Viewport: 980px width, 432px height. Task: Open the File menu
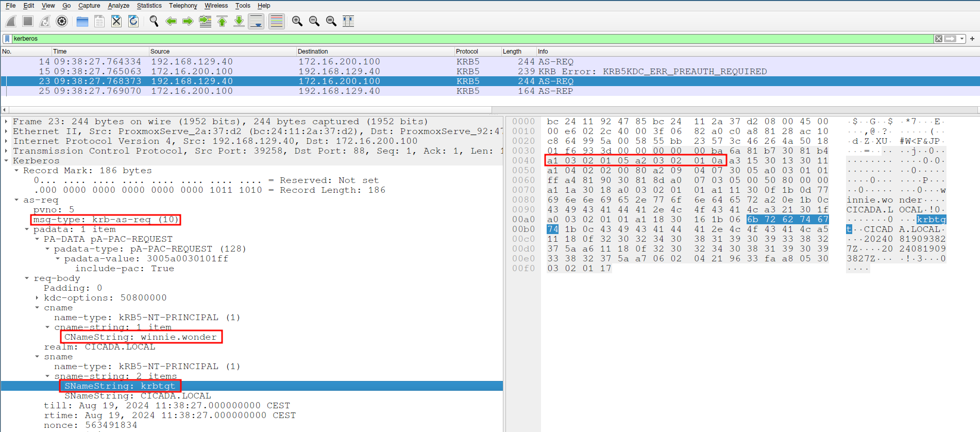[10, 6]
